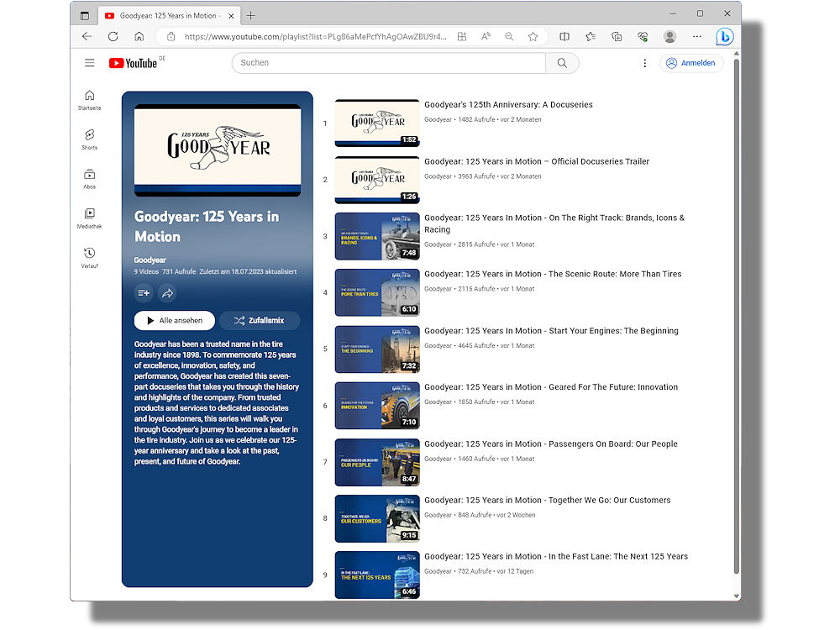Open Abos in the sidebar

[x=90, y=179]
